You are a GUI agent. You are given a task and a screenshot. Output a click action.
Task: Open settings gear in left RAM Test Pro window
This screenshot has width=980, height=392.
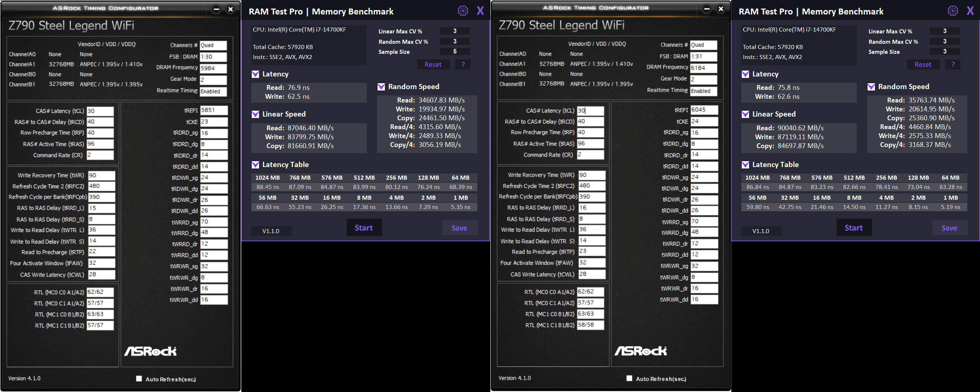[x=463, y=11]
